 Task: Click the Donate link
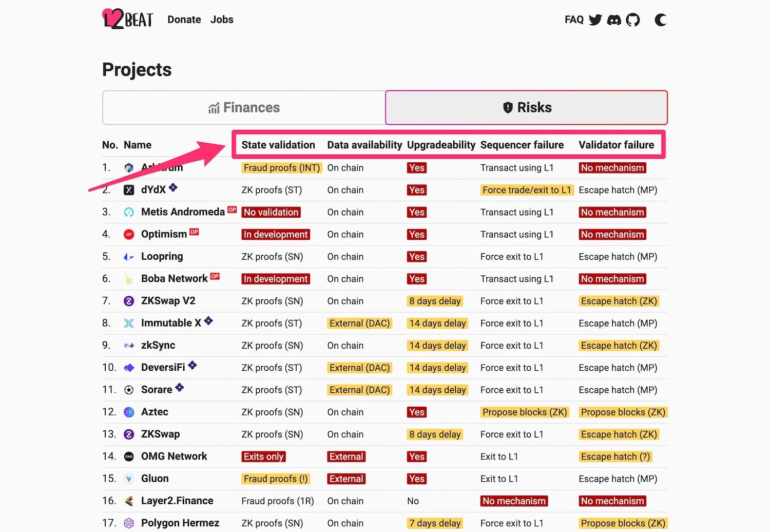(x=184, y=20)
